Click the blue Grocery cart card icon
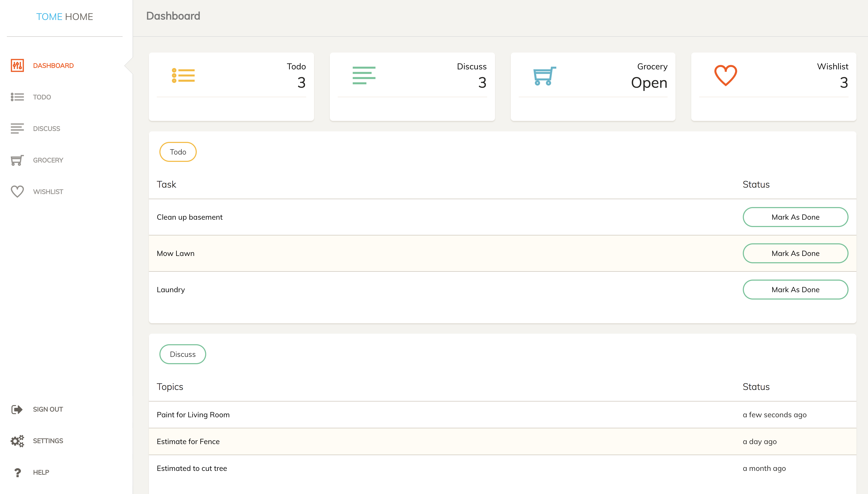This screenshot has height=494, width=868. (x=544, y=76)
